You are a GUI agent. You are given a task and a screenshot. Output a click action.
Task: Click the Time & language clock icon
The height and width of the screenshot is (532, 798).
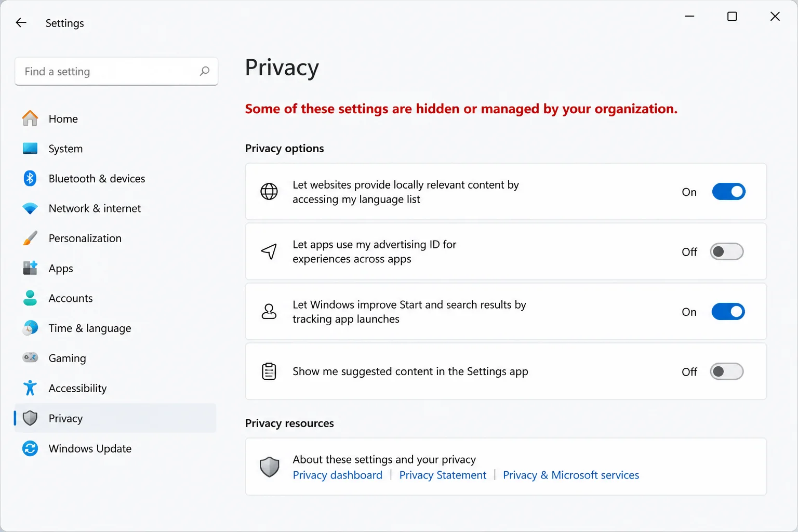click(30, 328)
